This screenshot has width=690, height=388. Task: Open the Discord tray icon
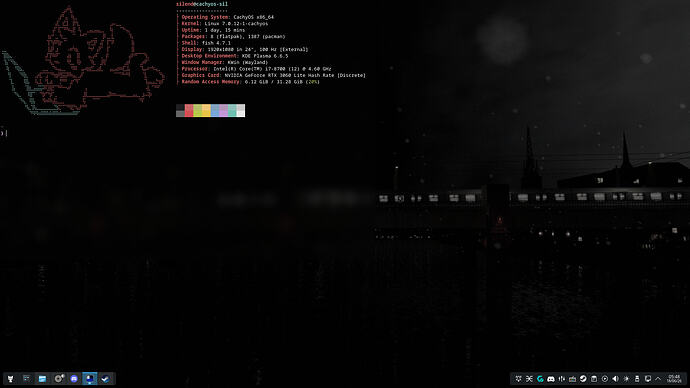click(x=551, y=379)
